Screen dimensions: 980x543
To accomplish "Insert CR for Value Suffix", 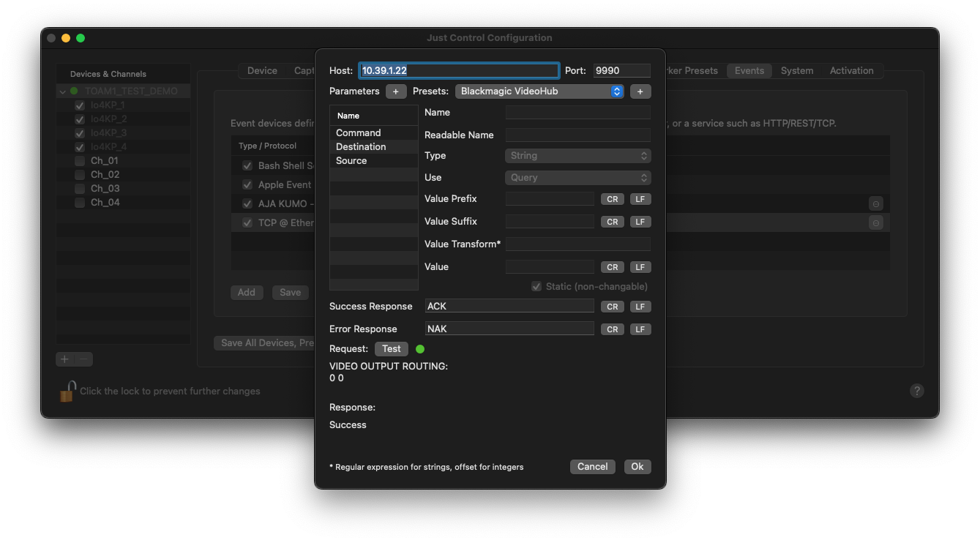I will point(613,222).
